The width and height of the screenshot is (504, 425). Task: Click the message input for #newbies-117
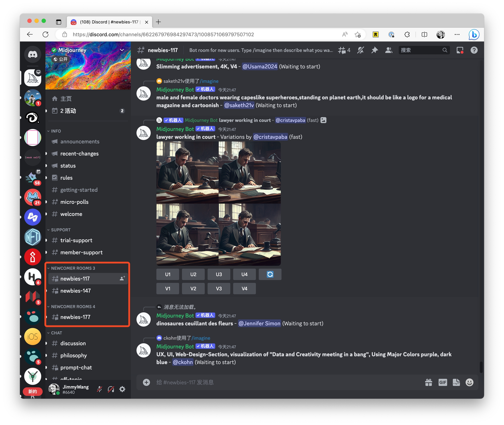point(284,382)
